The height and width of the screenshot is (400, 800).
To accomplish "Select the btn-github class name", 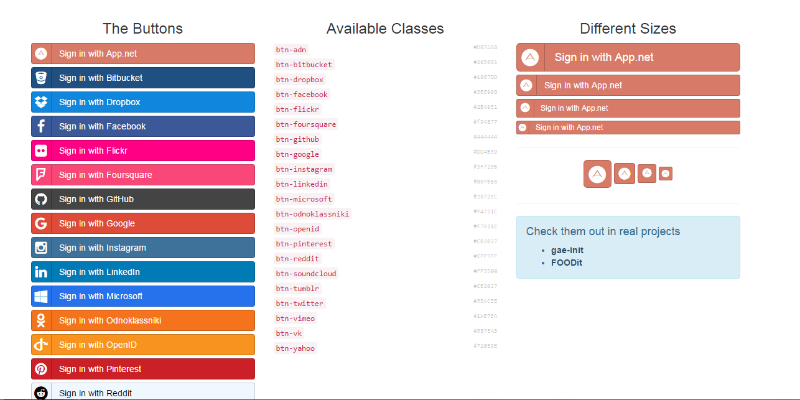I will (x=297, y=139).
